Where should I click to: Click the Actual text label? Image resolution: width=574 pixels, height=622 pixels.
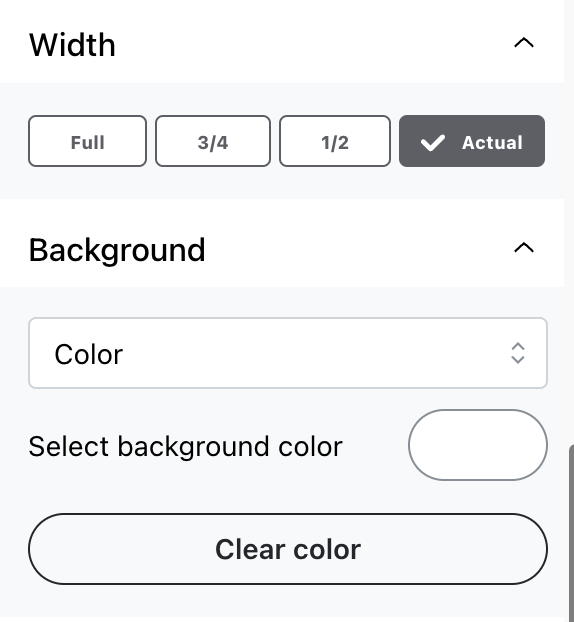pyautogui.click(x=492, y=142)
